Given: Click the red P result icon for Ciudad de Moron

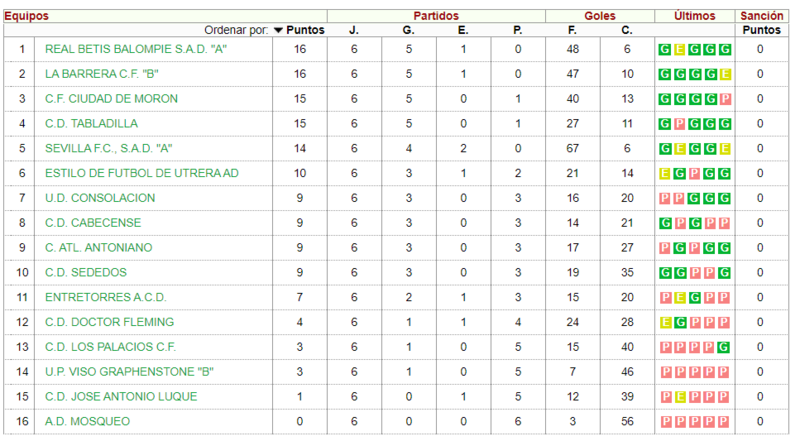Looking at the screenshot, I should pos(725,99).
